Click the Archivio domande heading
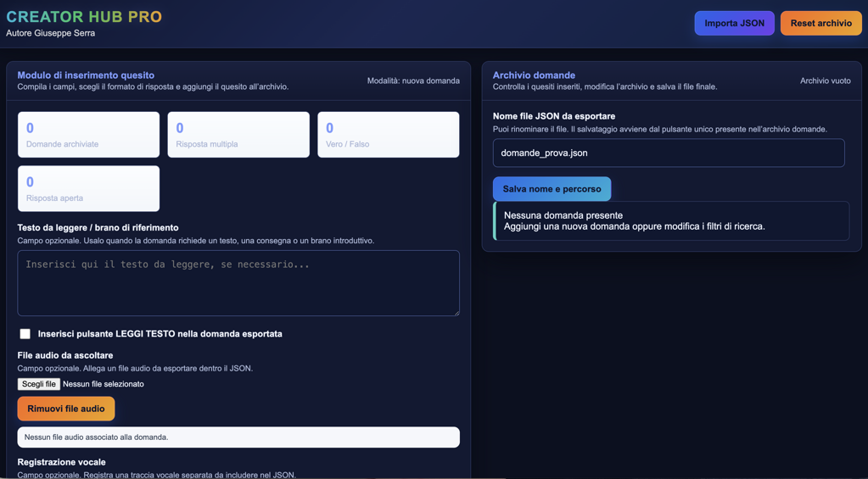Viewport: 868px width, 479px height. click(x=534, y=75)
